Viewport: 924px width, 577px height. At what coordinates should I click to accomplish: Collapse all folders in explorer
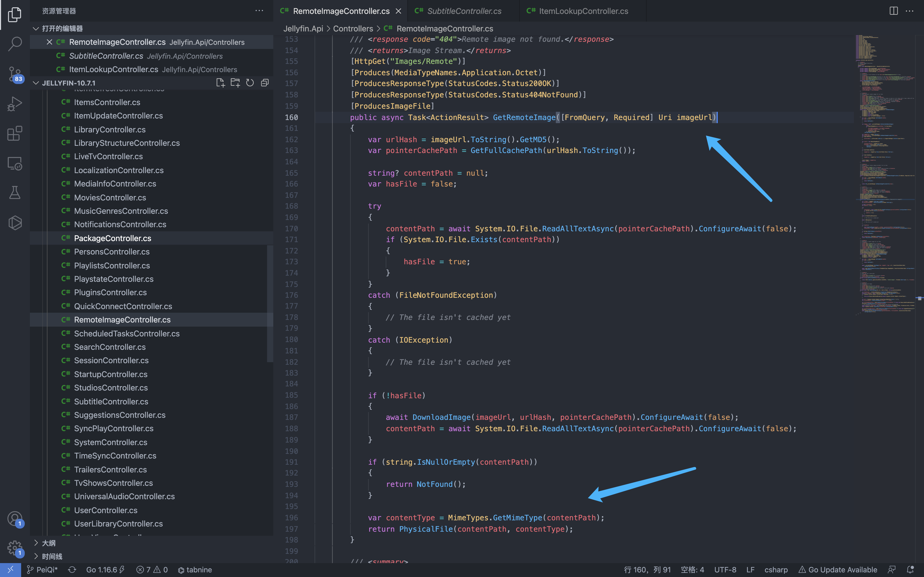265,83
